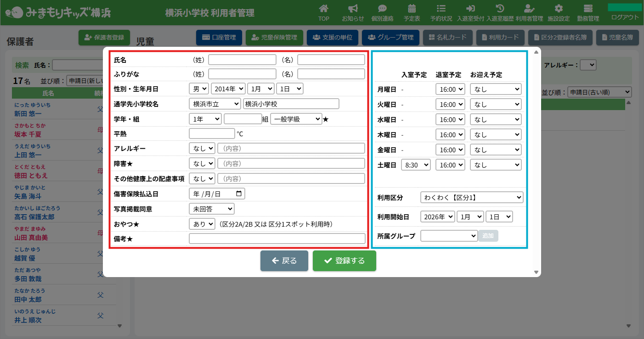Open お知らせ megaphone icon

point(353,9)
